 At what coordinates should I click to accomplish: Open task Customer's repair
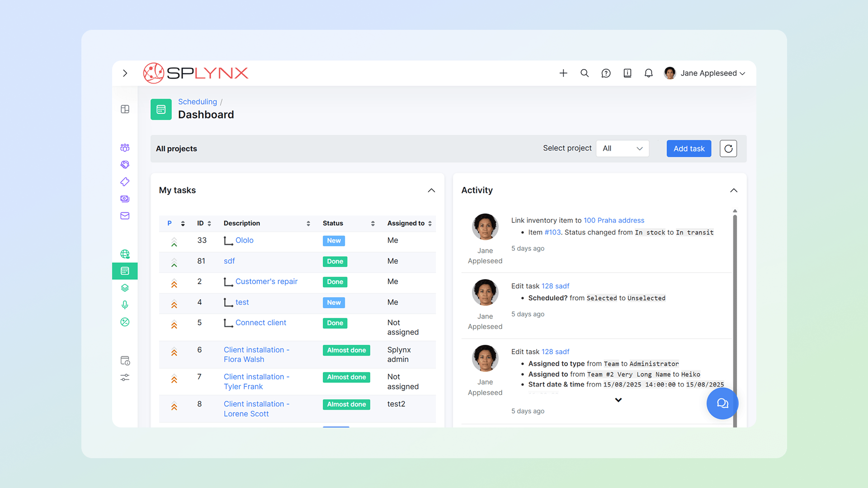tap(266, 281)
